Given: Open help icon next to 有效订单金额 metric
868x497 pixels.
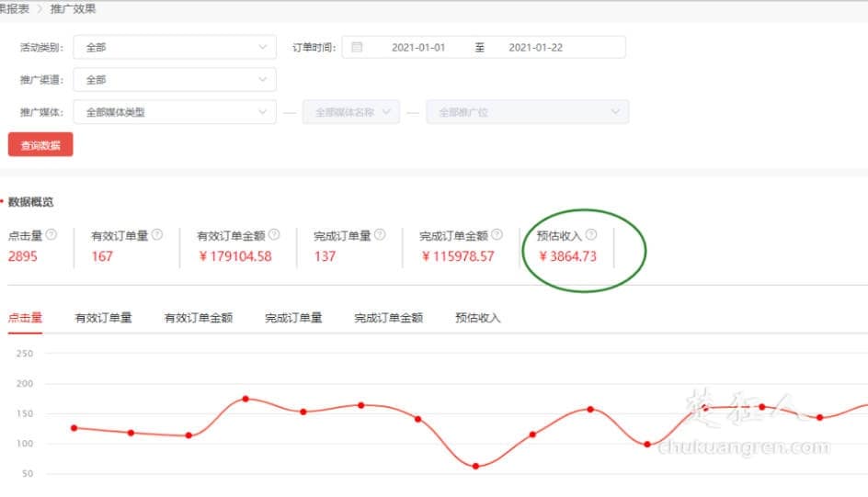Looking at the screenshot, I should click(x=274, y=234).
